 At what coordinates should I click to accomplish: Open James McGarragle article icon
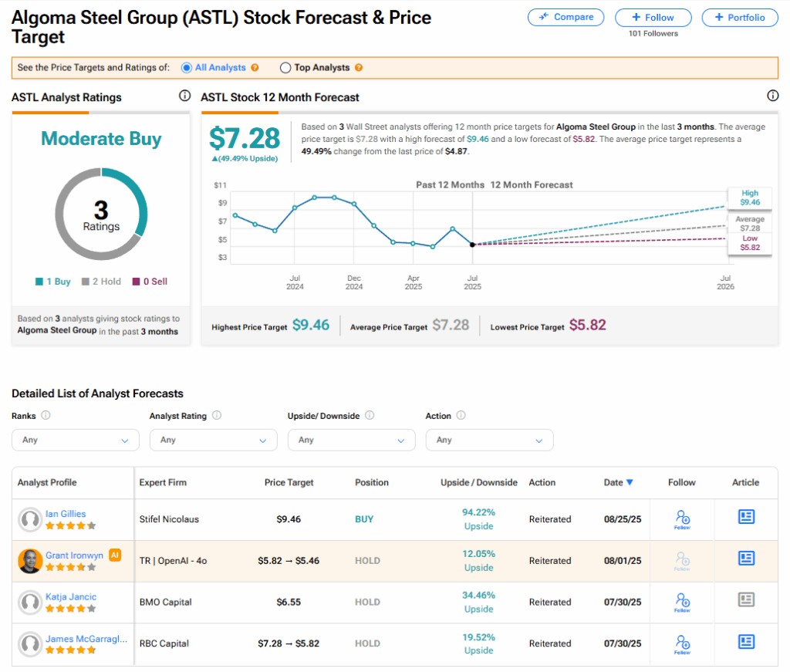[745, 641]
